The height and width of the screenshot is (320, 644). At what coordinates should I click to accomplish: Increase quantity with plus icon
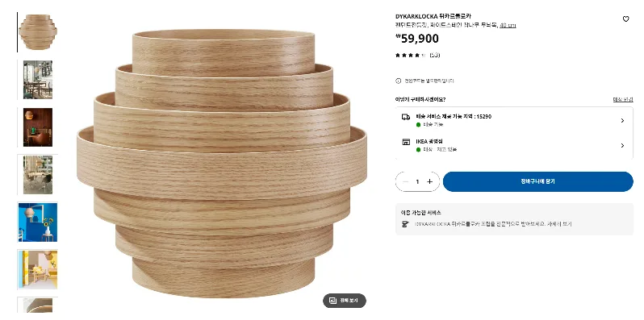click(x=430, y=181)
